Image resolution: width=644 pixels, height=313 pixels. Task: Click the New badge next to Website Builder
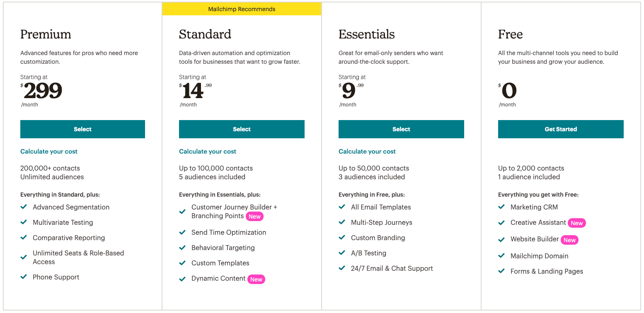569,240
